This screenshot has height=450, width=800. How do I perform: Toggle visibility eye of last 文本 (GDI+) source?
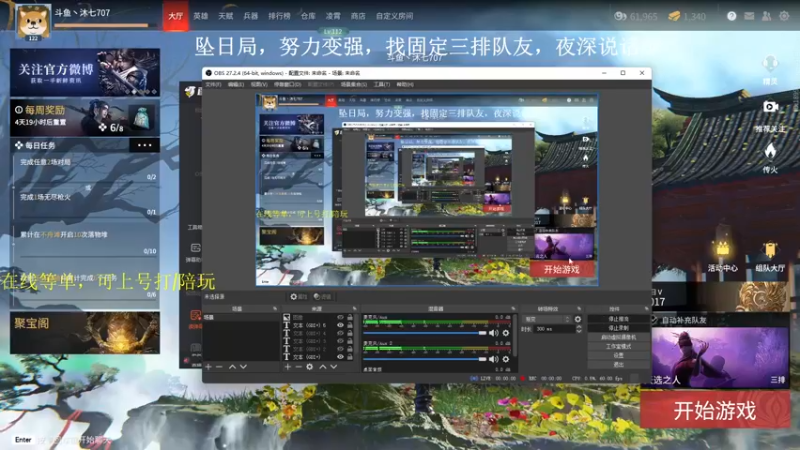tap(340, 357)
